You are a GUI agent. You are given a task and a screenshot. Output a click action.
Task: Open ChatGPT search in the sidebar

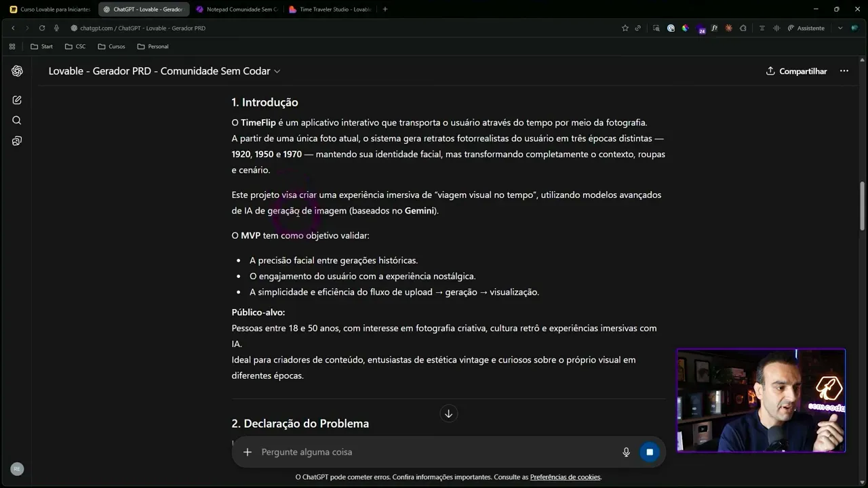(17, 120)
